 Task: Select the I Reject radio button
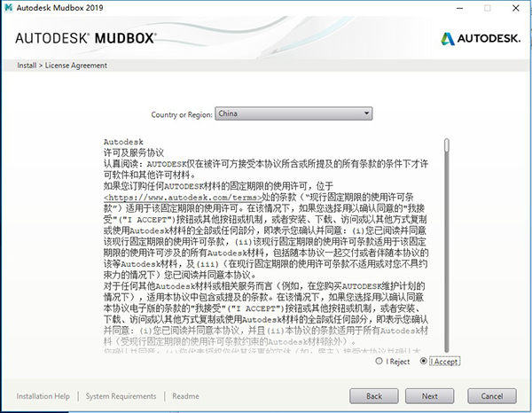pyautogui.click(x=379, y=361)
